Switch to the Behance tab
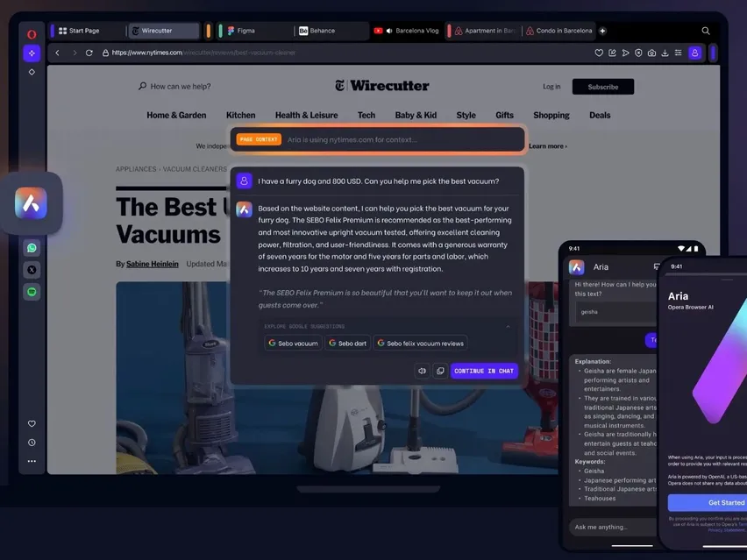Viewport: 747px width, 560px height. [331, 31]
